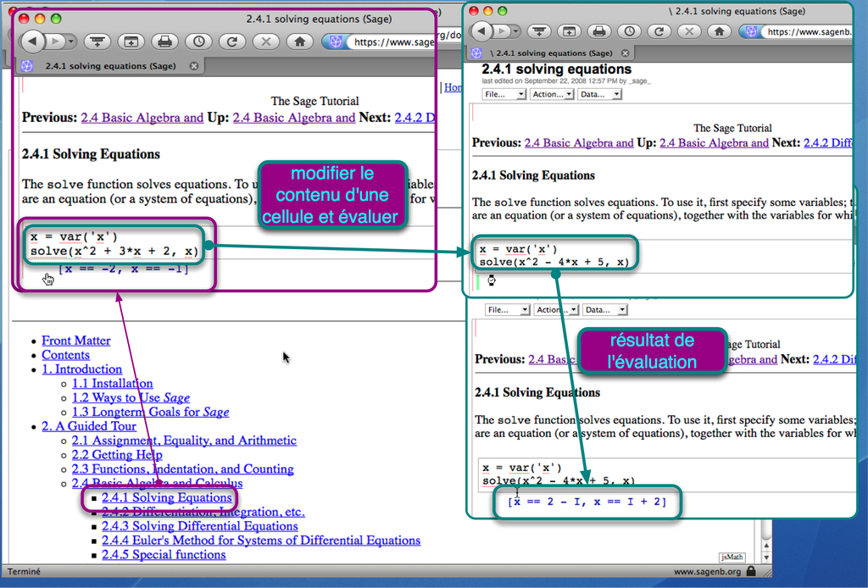The width and height of the screenshot is (868, 588).
Task: Click the Print icon in the left window toolbar
Action: [165, 42]
